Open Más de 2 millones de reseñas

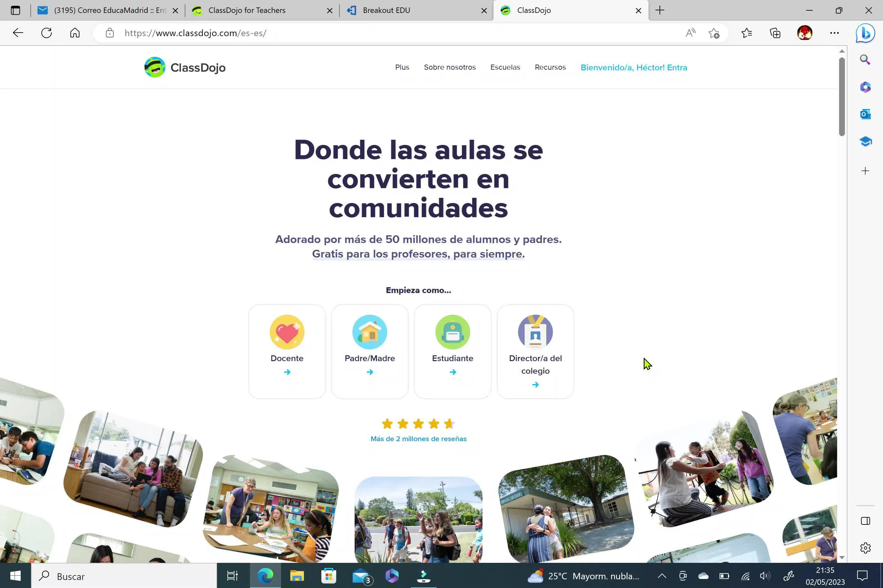pyautogui.click(x=418, y=439)
